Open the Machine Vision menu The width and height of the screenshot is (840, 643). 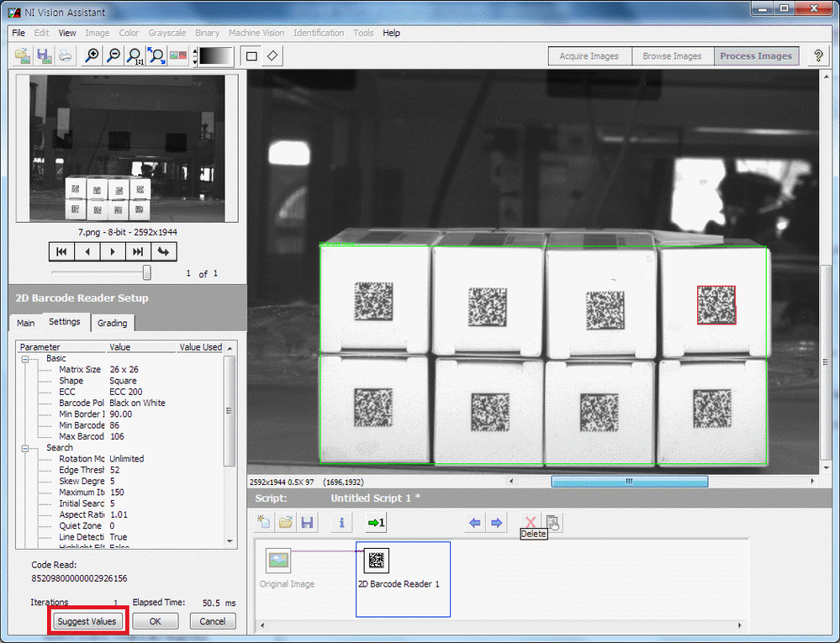[256, 33]
